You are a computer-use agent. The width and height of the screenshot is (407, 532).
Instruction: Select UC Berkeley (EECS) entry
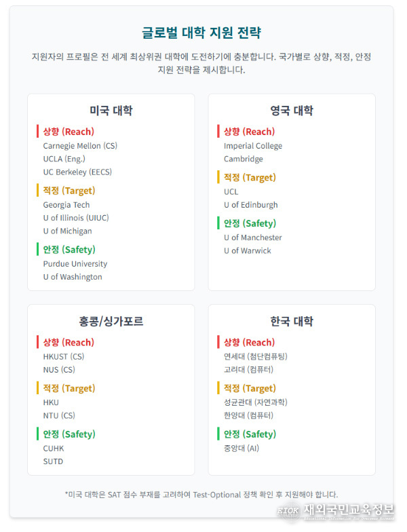click(x=77, y=172)
